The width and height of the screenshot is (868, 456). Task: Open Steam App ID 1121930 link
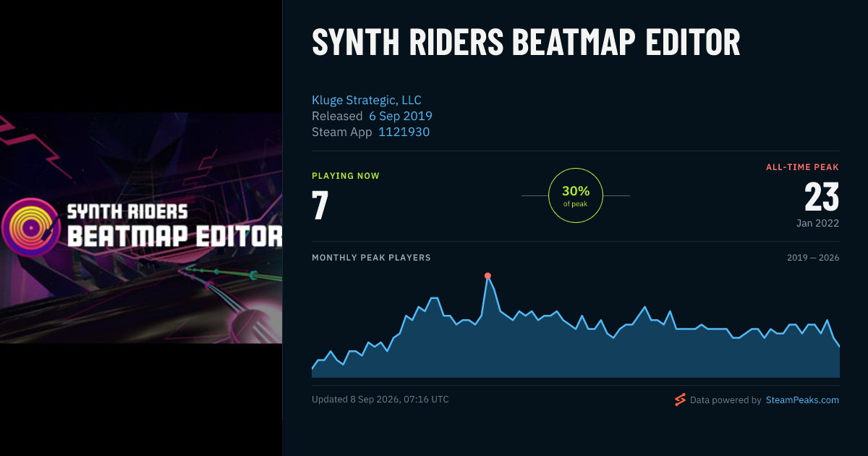click(404, 132)
